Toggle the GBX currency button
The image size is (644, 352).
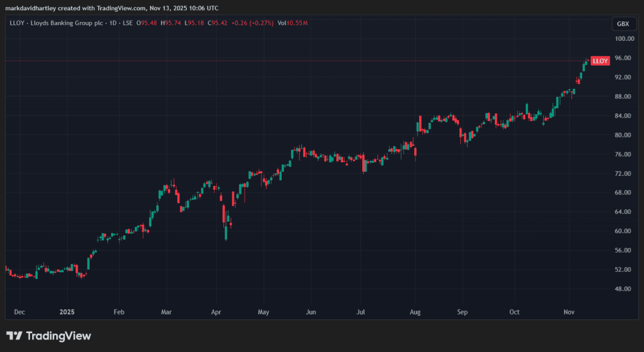(x=624, y=24)
